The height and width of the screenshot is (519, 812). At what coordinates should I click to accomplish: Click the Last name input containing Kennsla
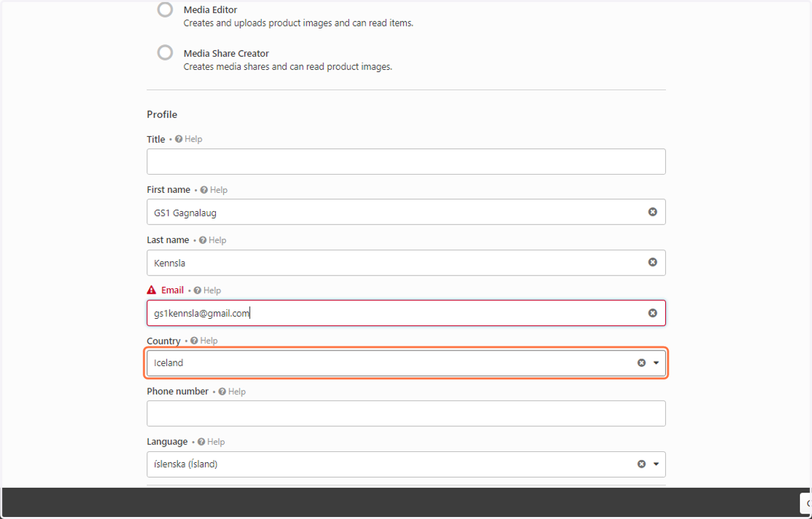[406, 263]
